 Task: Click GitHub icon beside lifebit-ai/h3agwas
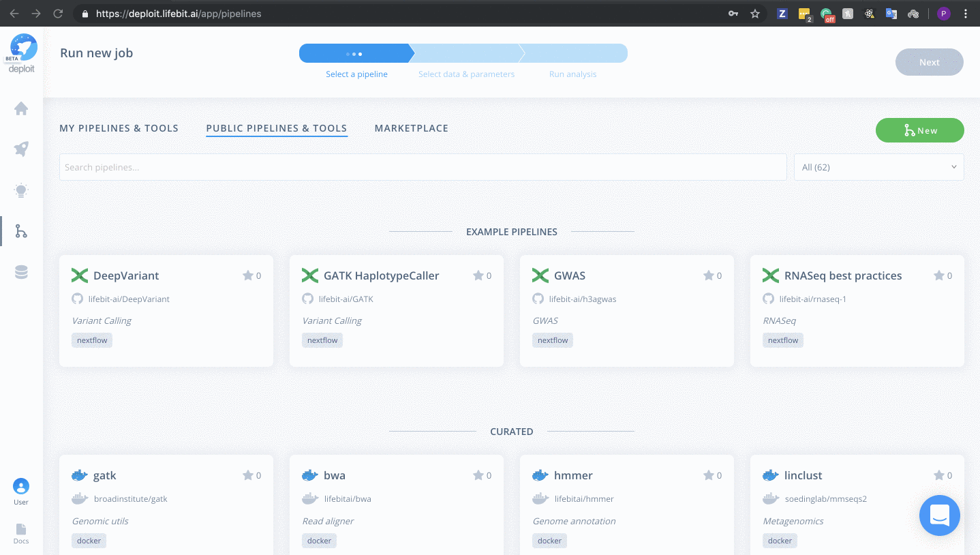(x=538, y=299)
